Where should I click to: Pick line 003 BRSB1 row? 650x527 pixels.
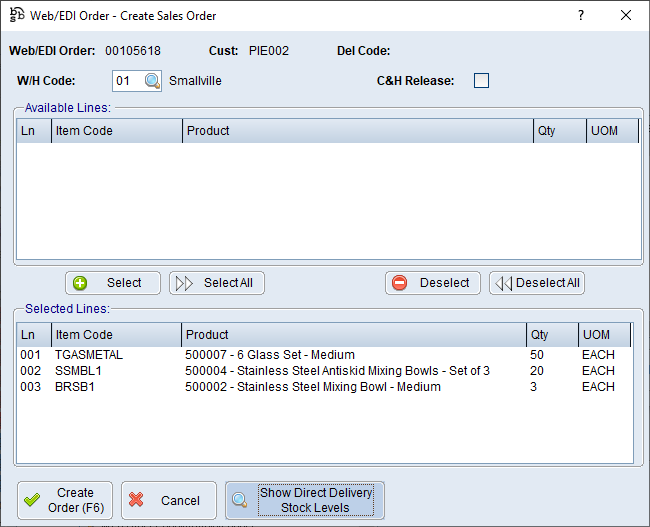click(x=75, y=387)
